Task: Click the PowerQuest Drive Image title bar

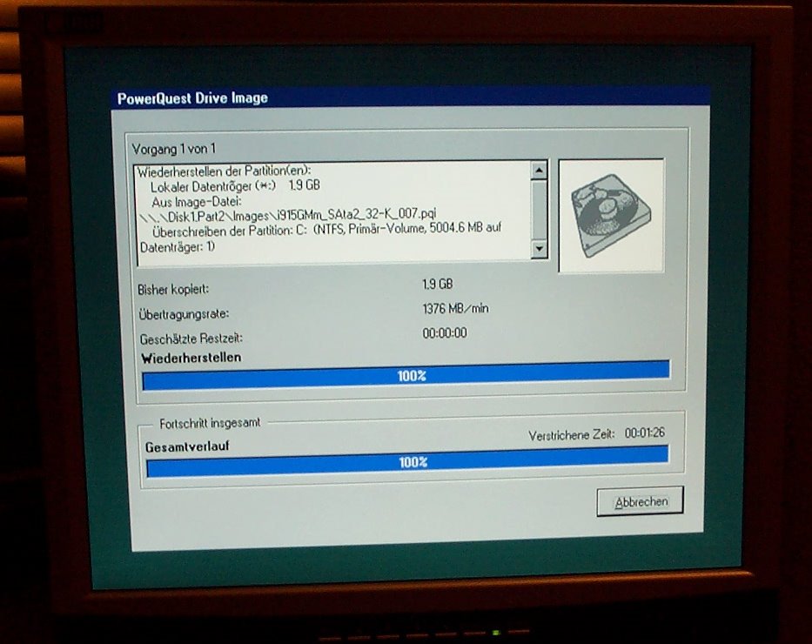Action: click(410, 97)
